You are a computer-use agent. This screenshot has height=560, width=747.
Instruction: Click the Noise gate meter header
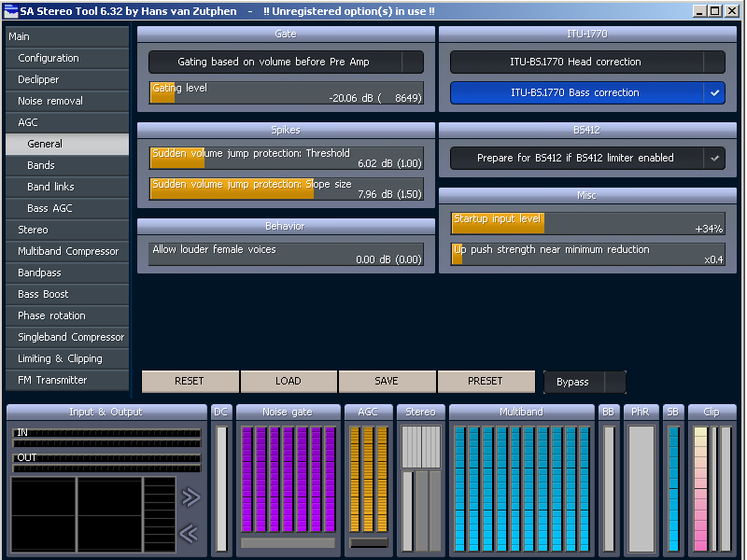(289, 412)
